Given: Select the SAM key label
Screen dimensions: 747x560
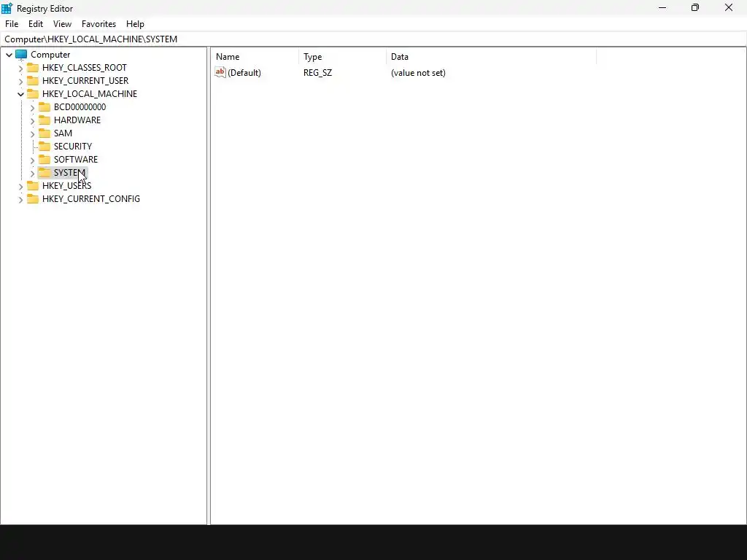Looking at the screenshot, I should [63, 133].
